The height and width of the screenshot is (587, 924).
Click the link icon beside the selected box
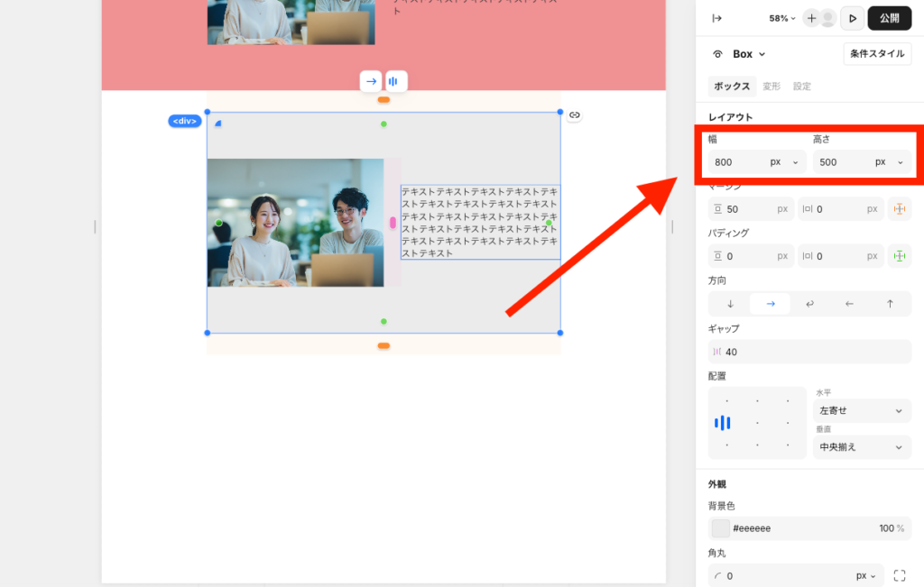(x=574, y=115)
